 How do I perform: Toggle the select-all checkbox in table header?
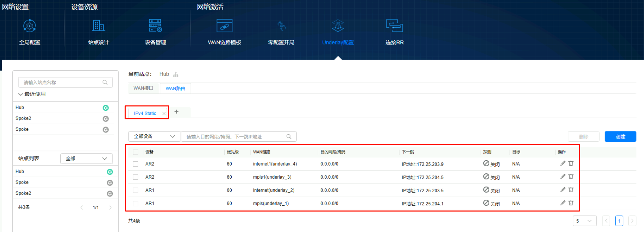pyautogui.click(x=136, y=152)
